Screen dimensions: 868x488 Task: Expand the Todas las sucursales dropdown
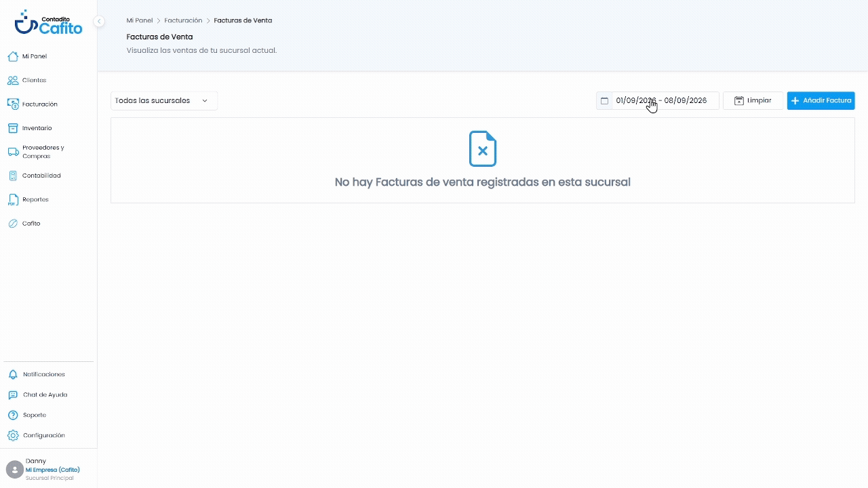tap(164, 101)
